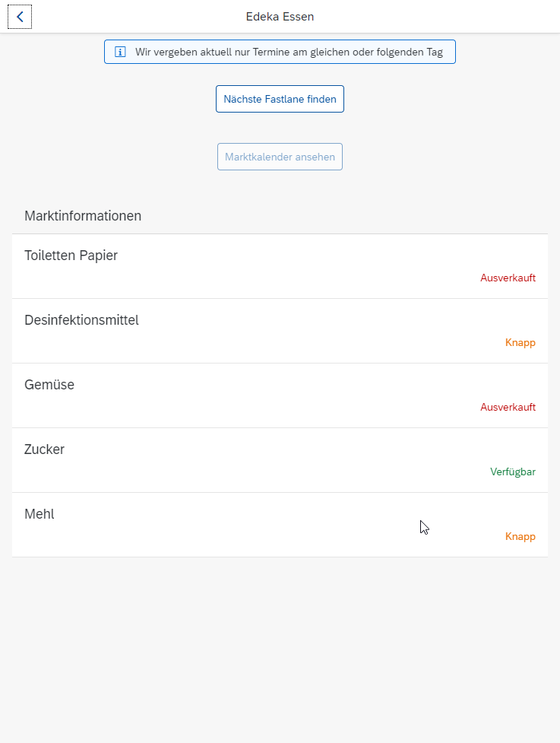The height and width of the screenshot is (743, 560).
Task: Click the info icon in the notice
Action: pyautogui.click(x=120, y=52)
